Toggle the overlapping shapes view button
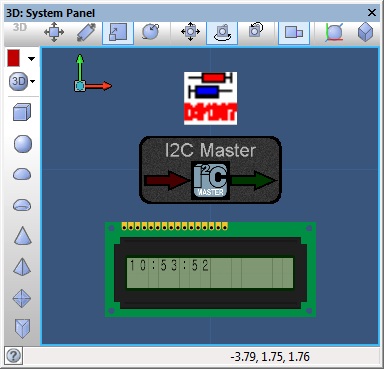The width and height of the screenshot is (384, 369). click(x=294, y=32)
